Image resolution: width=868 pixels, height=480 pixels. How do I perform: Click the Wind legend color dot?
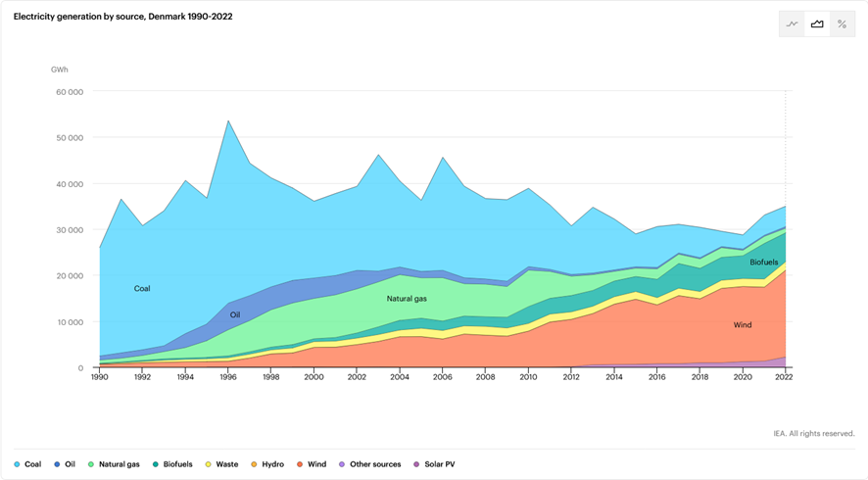[x=298, y=464]
